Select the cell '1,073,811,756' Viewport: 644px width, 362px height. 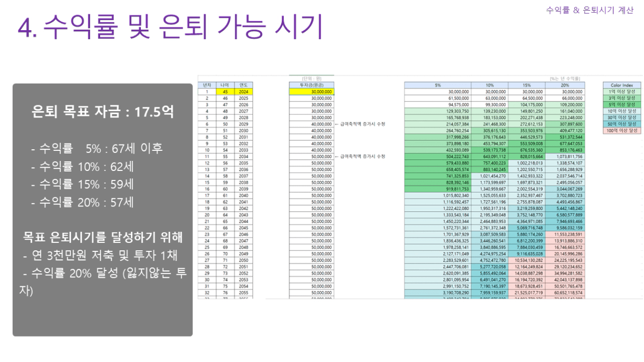point(565,156)
